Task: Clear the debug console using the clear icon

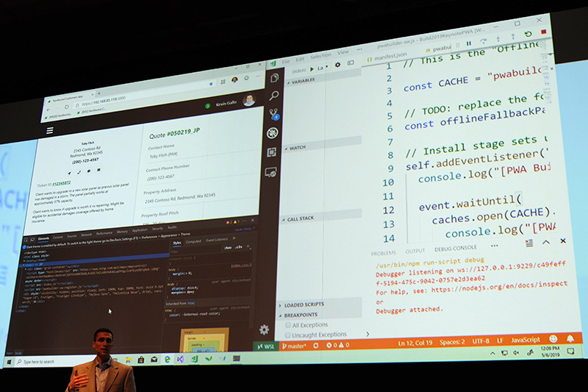Action: (x=529, y=243)
